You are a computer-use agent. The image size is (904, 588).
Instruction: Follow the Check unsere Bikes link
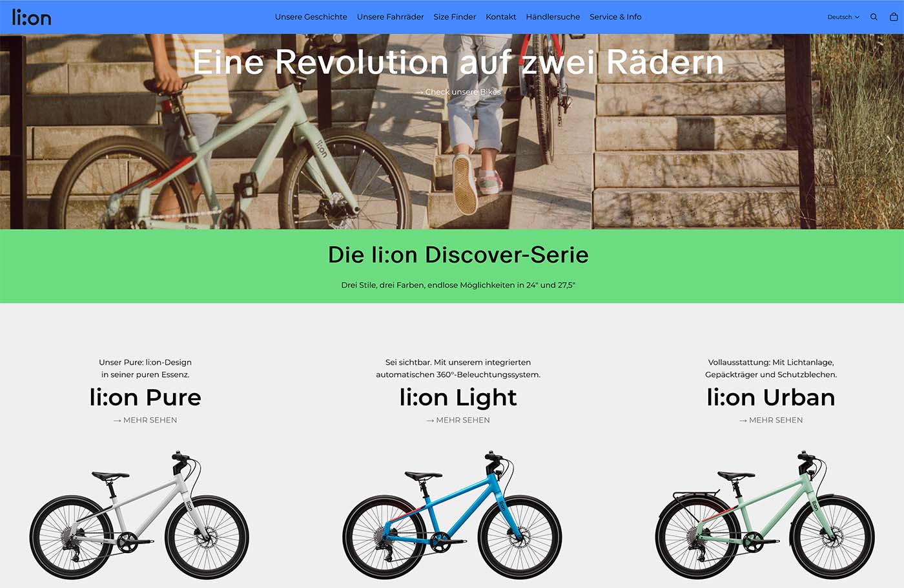458,92
